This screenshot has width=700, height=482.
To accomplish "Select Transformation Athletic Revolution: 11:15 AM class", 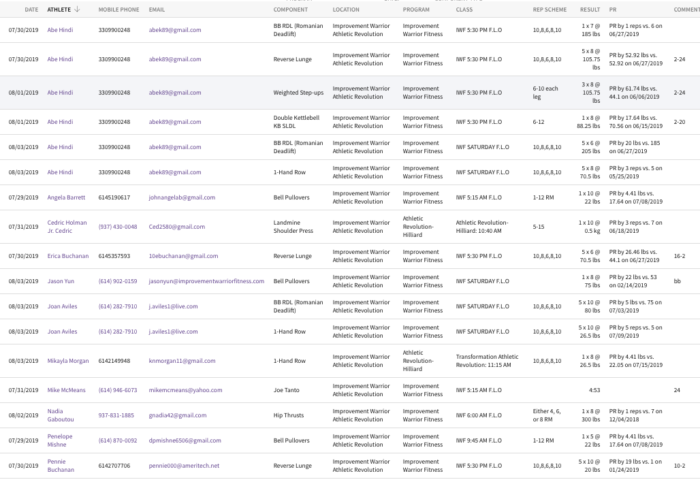I will point(487,361).
